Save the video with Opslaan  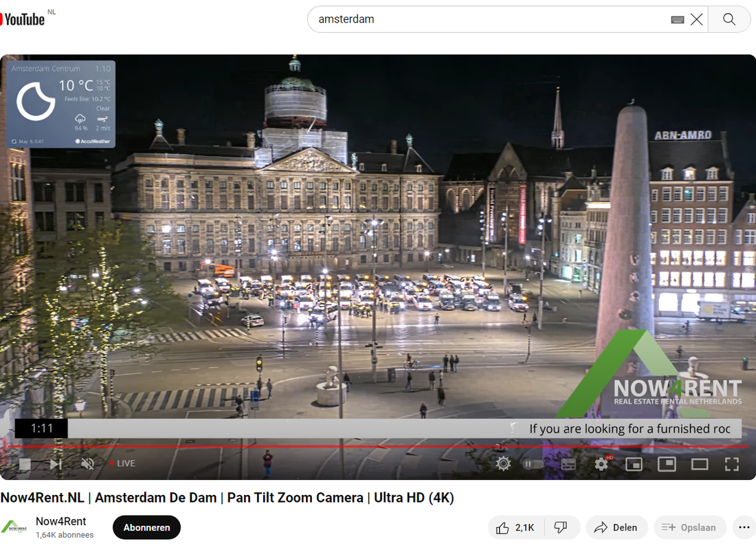(689, 528)
